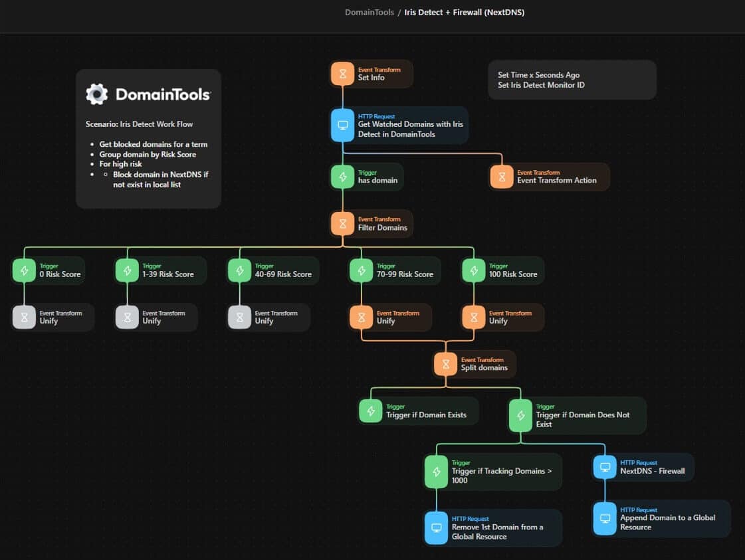Click the 0 Risk Score label
This screenshot has height=560, width=745.
tap(60, 274)
